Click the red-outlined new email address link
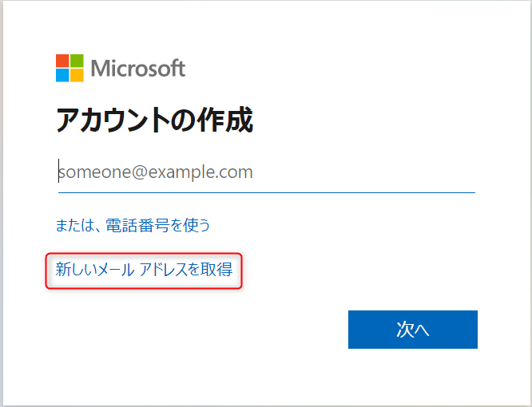The image size is (532, 407). click(x=144, y=270)
